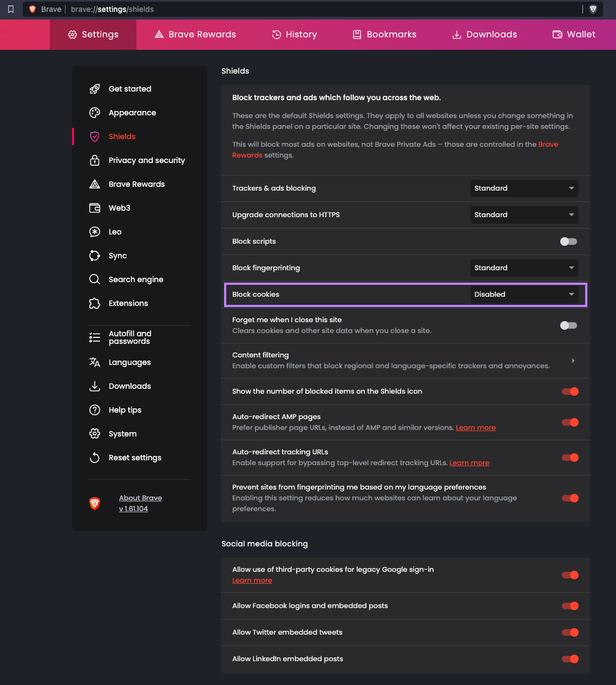The height and width of the screenshot is (685, 616).
Task: Switch to the History tab
Action: tap(294, 35)
